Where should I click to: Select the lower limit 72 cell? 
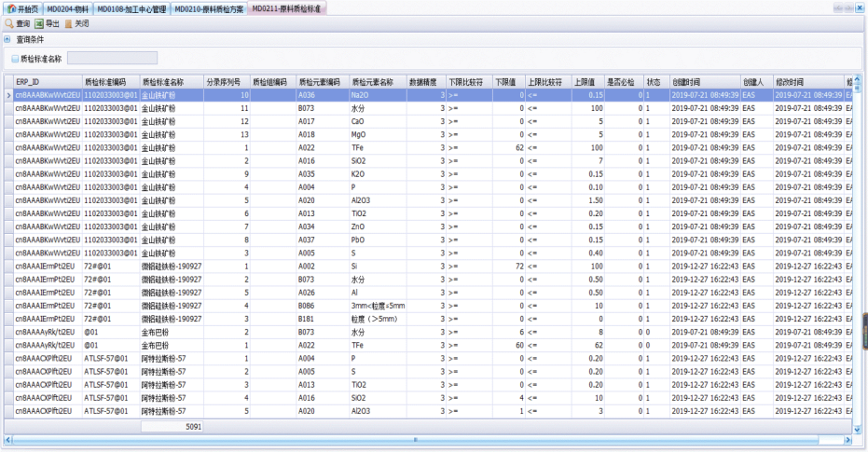[x=509, y=267]
